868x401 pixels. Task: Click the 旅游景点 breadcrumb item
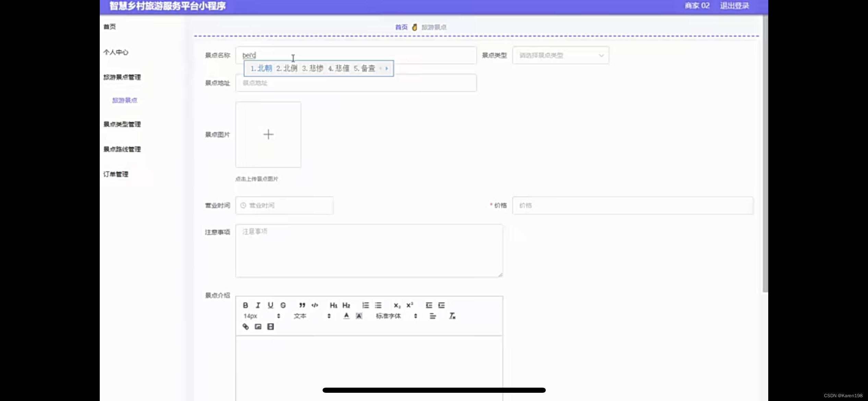point(434,27)
